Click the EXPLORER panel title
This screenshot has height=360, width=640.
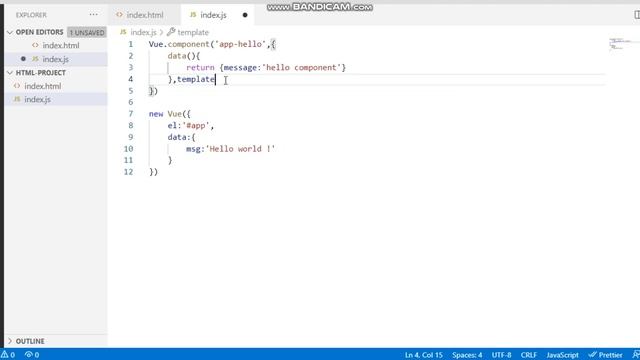[31, 15]
